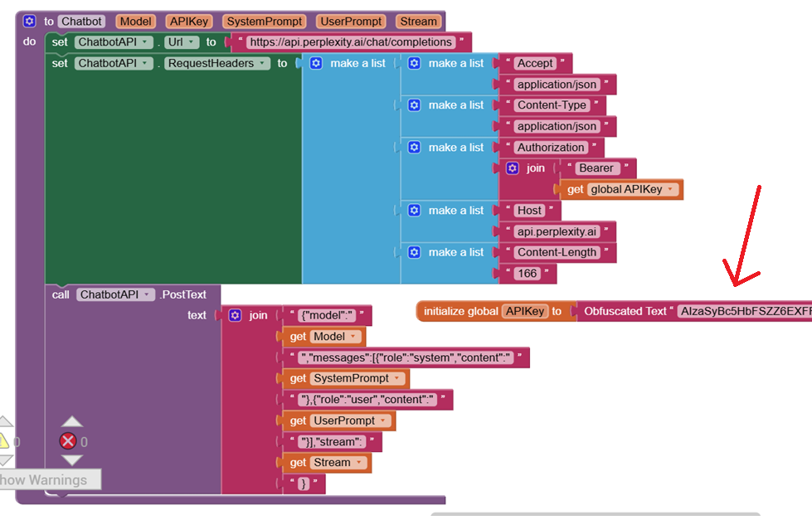812x525 pixels.
Task: Click the red error X indicator
Action: (68, 441)
